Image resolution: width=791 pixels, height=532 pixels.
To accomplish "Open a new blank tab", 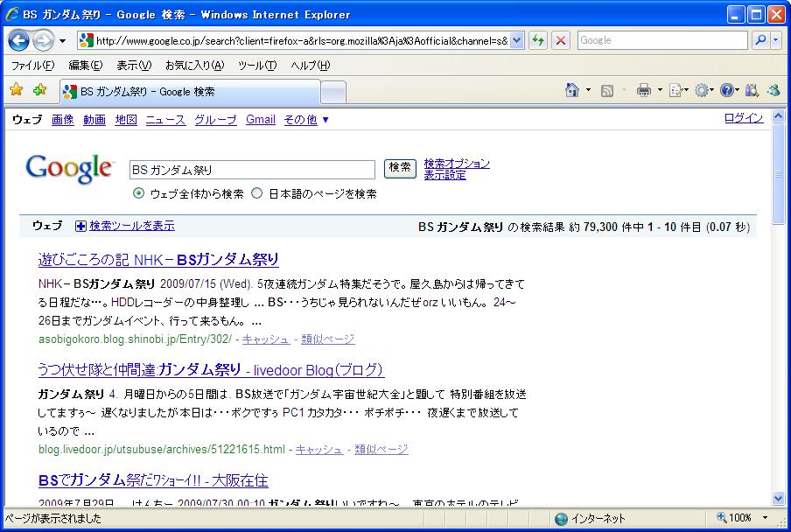I will tap(333, 92).
